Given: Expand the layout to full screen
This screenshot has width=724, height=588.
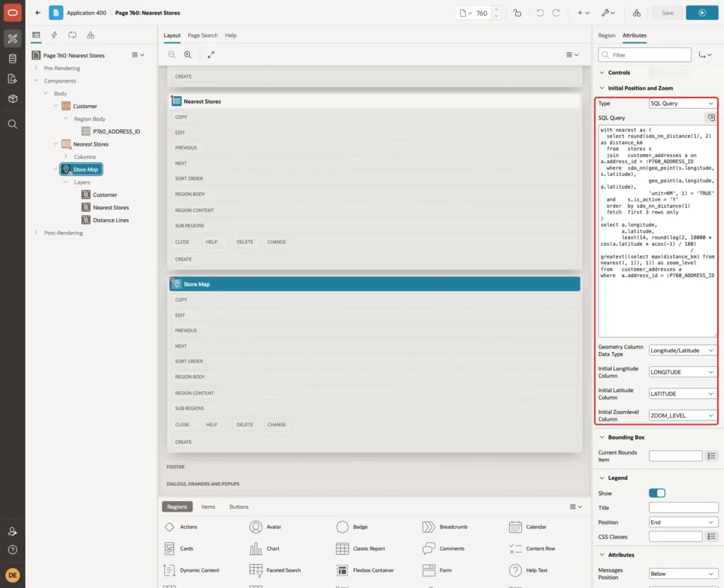Looking at the screenshot, I should coord(211,54).
